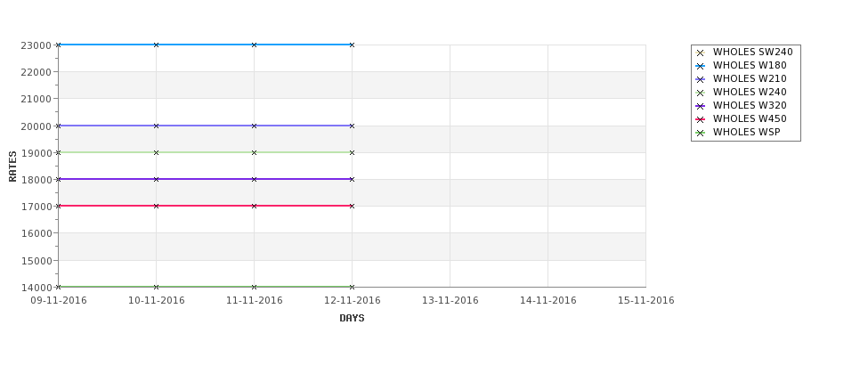Viewport: 868px width, 382px height.
Task: Click W240 data point at 11-11-2016
Action: [x=254, y=152]
